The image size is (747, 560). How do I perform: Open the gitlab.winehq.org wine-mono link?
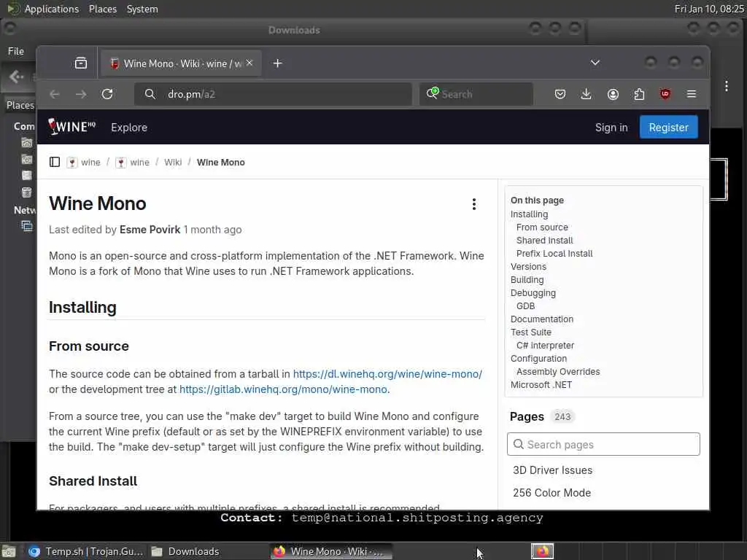click(283, 389)
